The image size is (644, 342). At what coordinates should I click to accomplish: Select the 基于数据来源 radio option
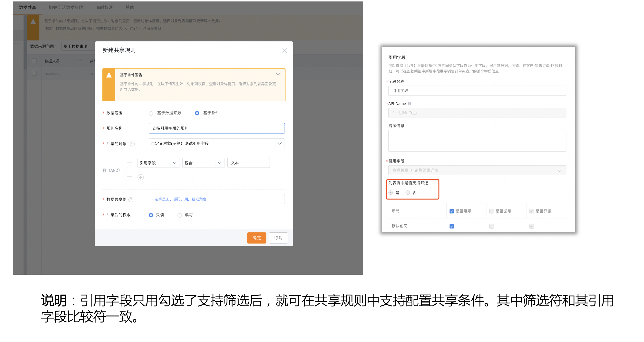(x=151, y=113)
